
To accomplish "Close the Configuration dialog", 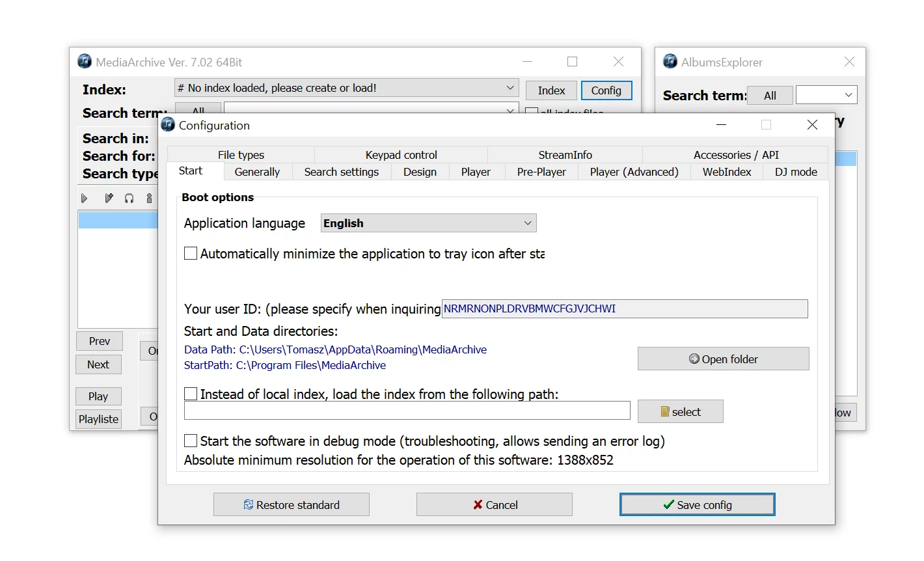I will [x=812, y=125].
